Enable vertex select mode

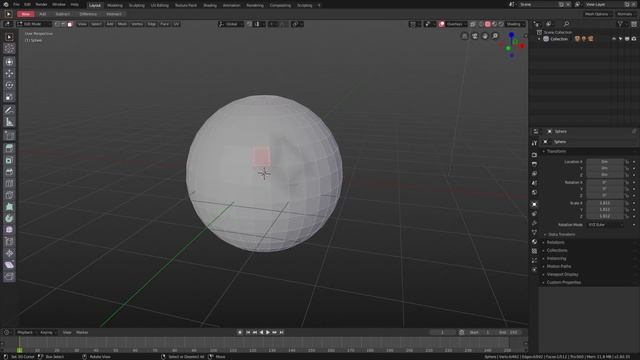[x=57, y=24]
